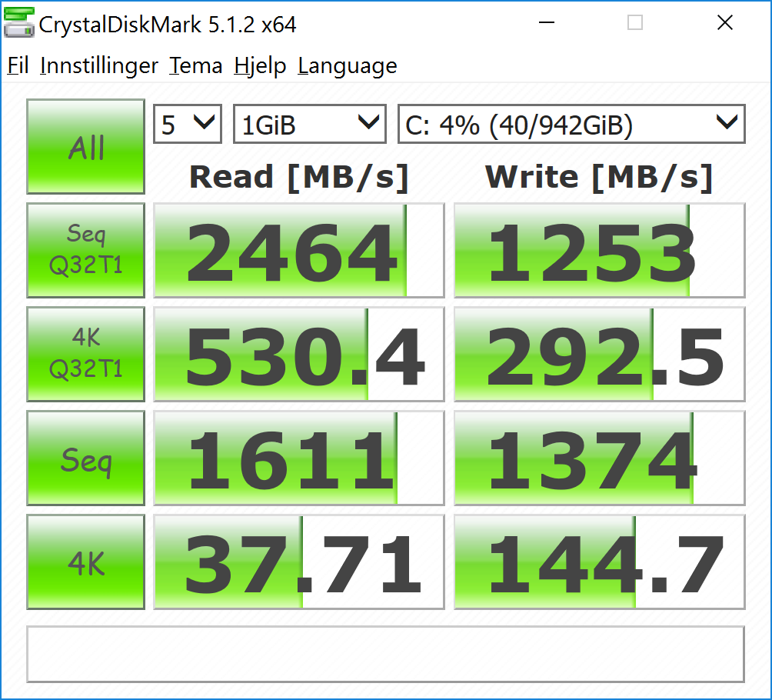Click the empty comment field at bottom
This screenshot has width=772, height=700.
pos(385,654)
